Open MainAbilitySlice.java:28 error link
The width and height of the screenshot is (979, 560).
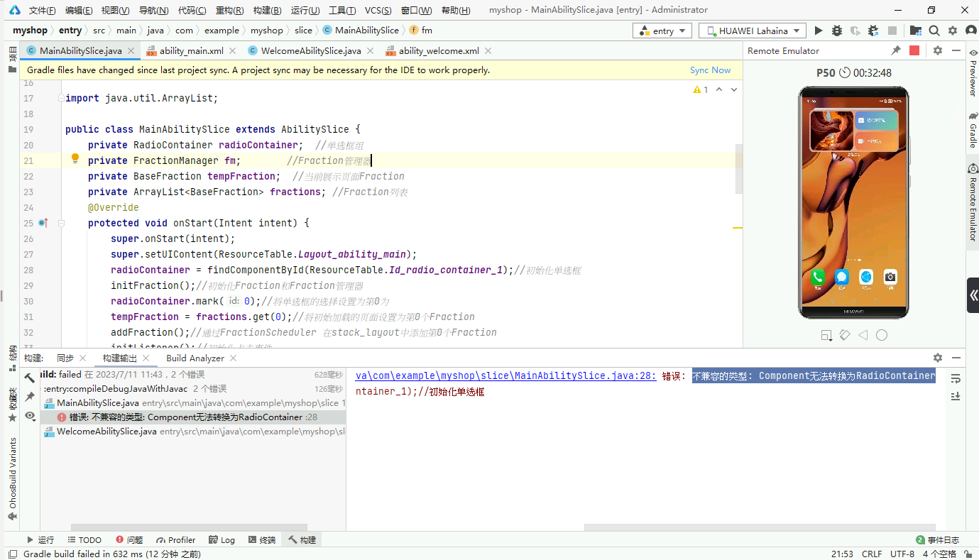coord(506,376)
